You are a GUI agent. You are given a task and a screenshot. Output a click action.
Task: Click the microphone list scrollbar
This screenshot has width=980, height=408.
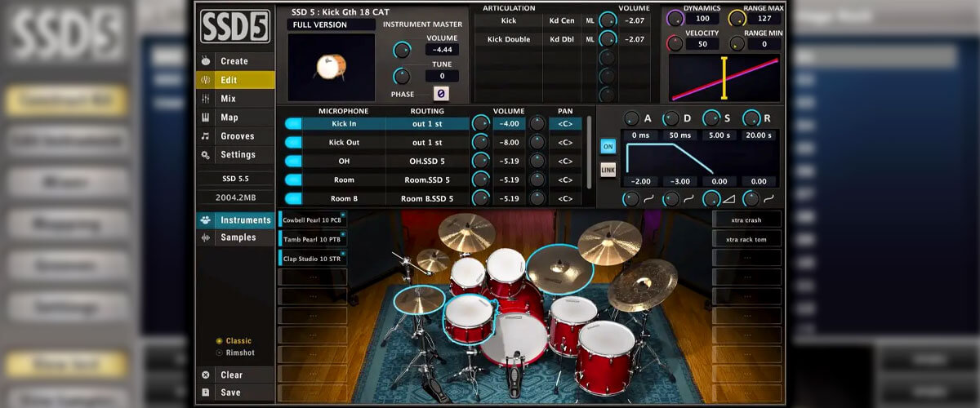[590, 151]
